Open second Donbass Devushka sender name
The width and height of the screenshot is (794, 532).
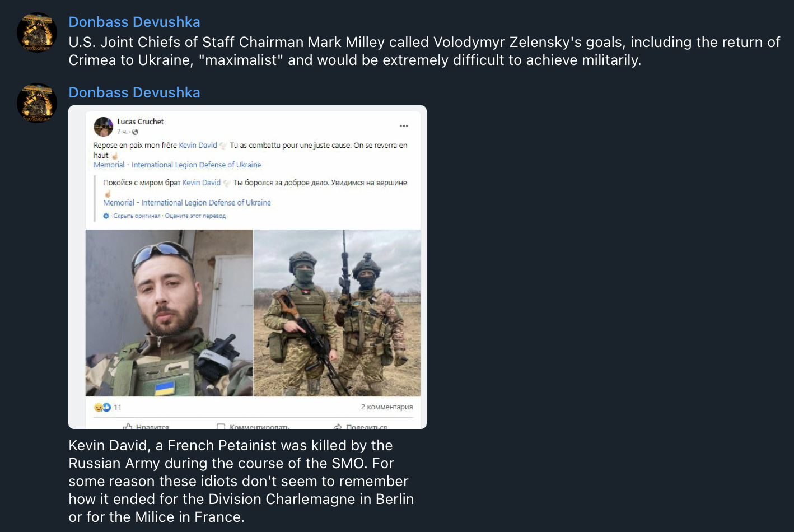click(x=134, y=92)
